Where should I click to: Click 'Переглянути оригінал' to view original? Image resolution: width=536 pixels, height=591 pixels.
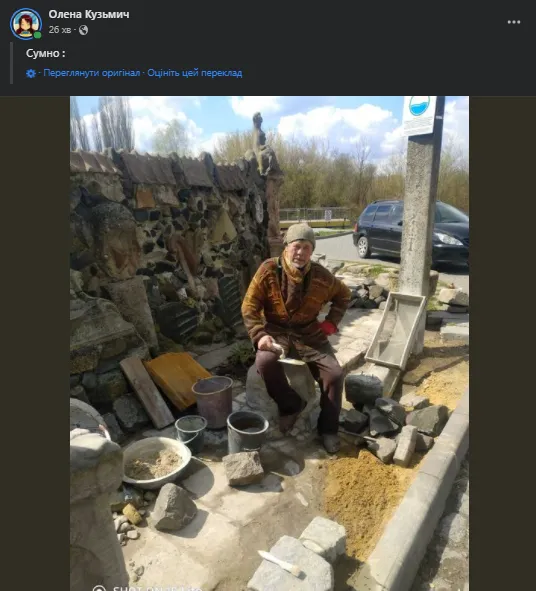pyautogui.click(x=92, y=73)
